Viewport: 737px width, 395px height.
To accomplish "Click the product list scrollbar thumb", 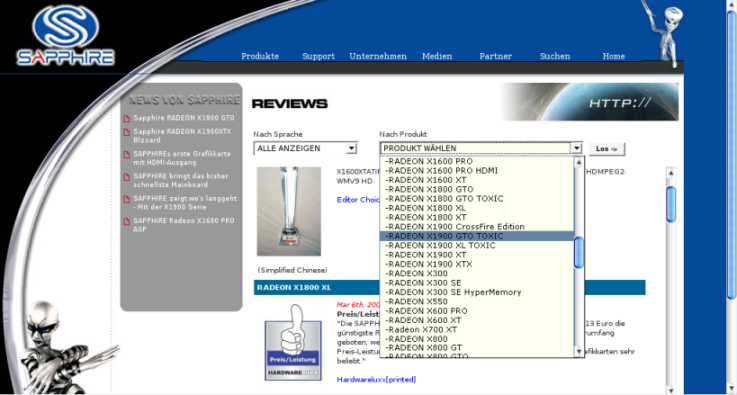I will coord(579,253).
